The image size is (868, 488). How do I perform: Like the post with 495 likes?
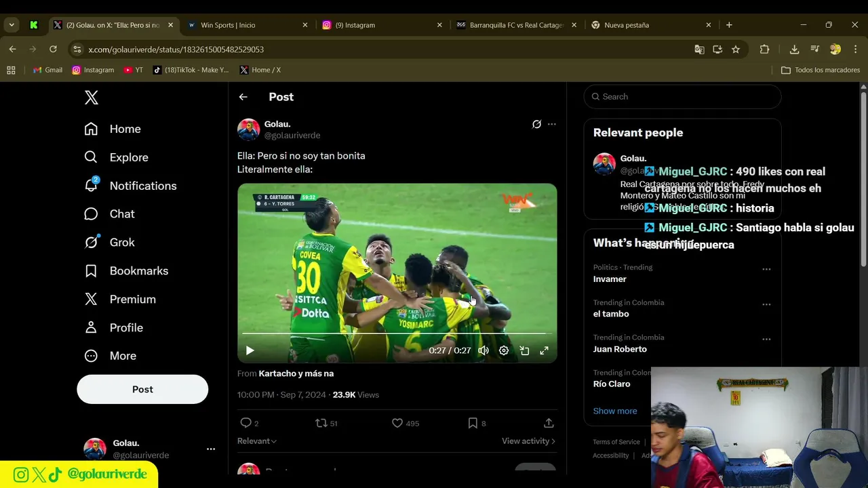[x=405, y=423]
